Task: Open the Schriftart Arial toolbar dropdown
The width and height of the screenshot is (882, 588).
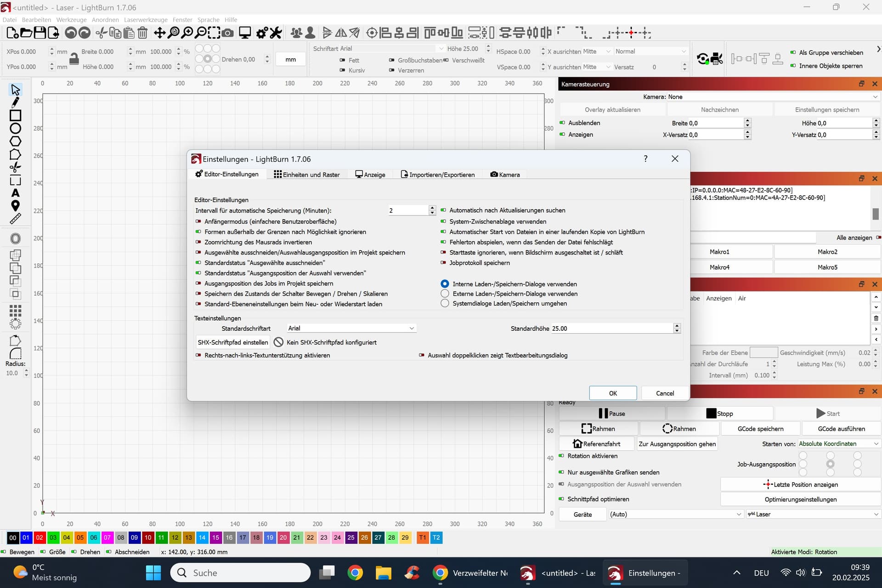Action: point(392,48)
